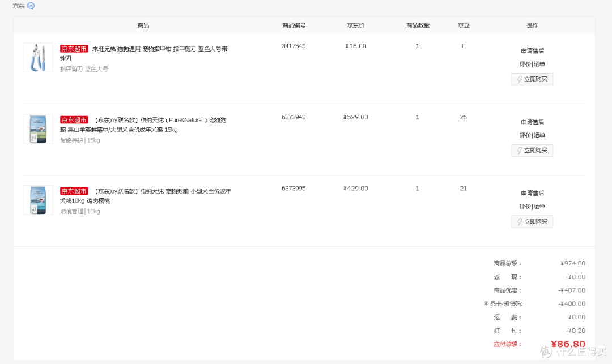Image resolution: width=612 pixels, height=364 pixels.
Task: Select the ¥974.00 goods total
Action: tap(572, 263)
